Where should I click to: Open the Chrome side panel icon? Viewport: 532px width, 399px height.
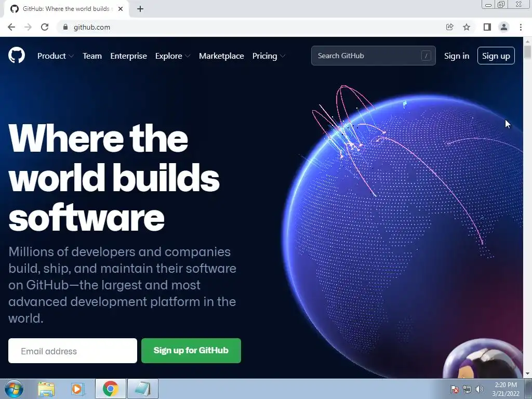coord(487,27)
